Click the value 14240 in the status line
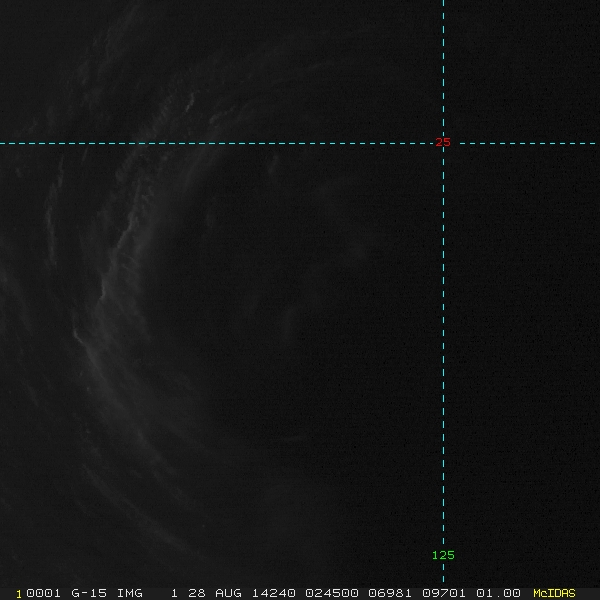The image size is (600, 600). pos(273,593)
